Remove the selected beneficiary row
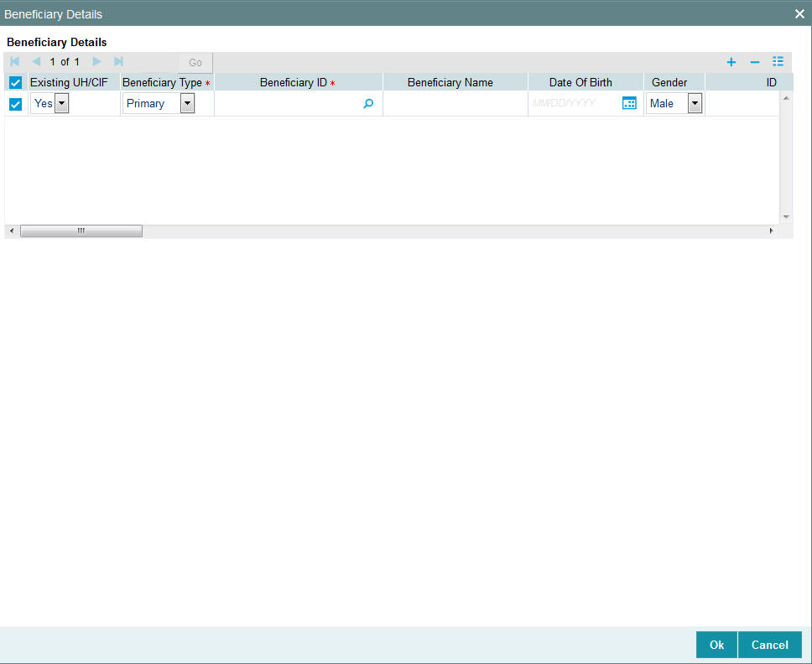812x664 pixels. [x=755, y=62]
